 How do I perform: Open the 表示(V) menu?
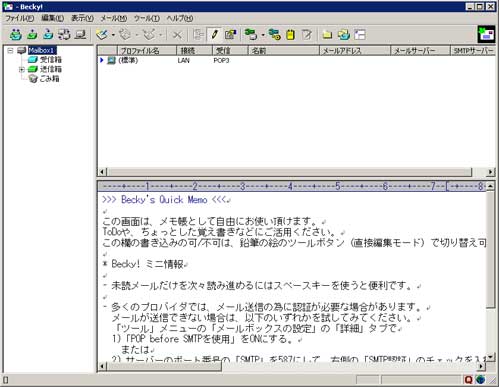pyautogui.click(x=82, y=18)
